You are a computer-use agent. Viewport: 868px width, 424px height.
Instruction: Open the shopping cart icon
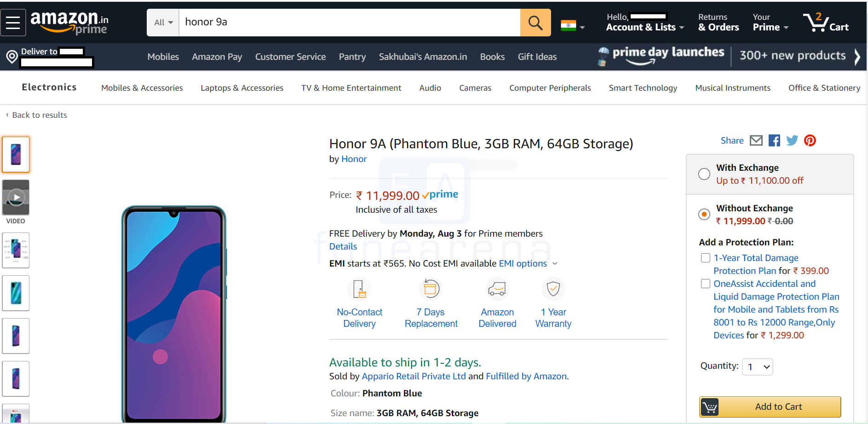[825, 23]
